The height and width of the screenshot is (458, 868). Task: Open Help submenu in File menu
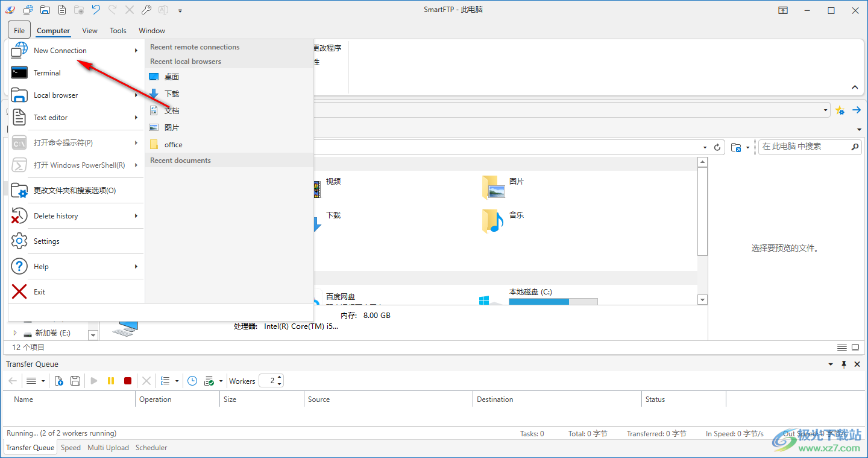(x=76, y=267)
